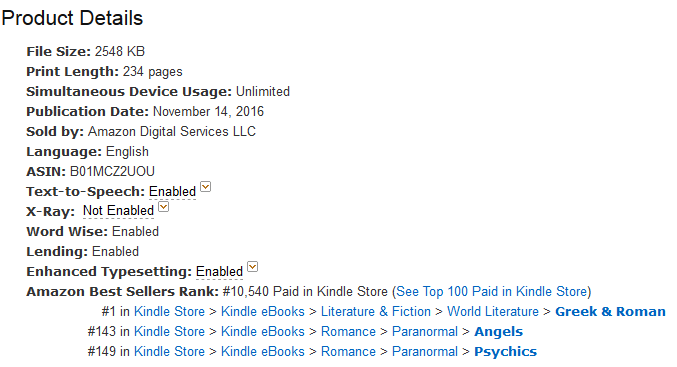677x367 pixels.
Task: Follow the World Literature category link
Action: coord(493,311)
